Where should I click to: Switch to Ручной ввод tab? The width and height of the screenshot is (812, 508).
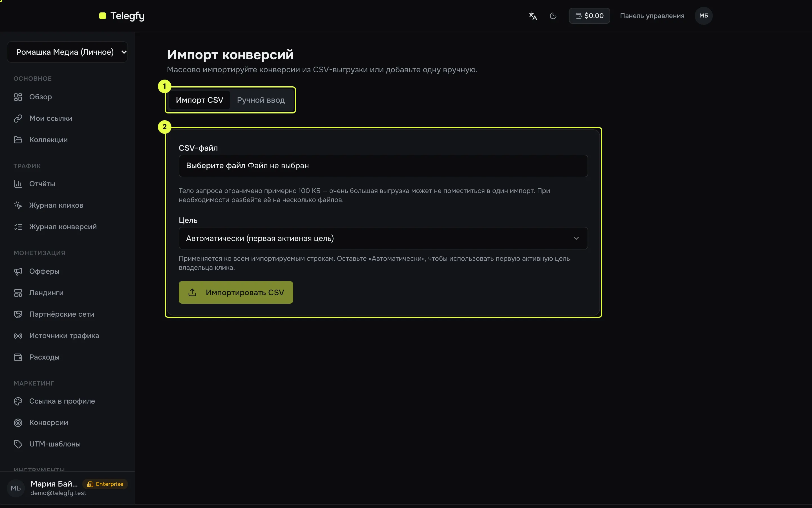[x=261, y=100]
